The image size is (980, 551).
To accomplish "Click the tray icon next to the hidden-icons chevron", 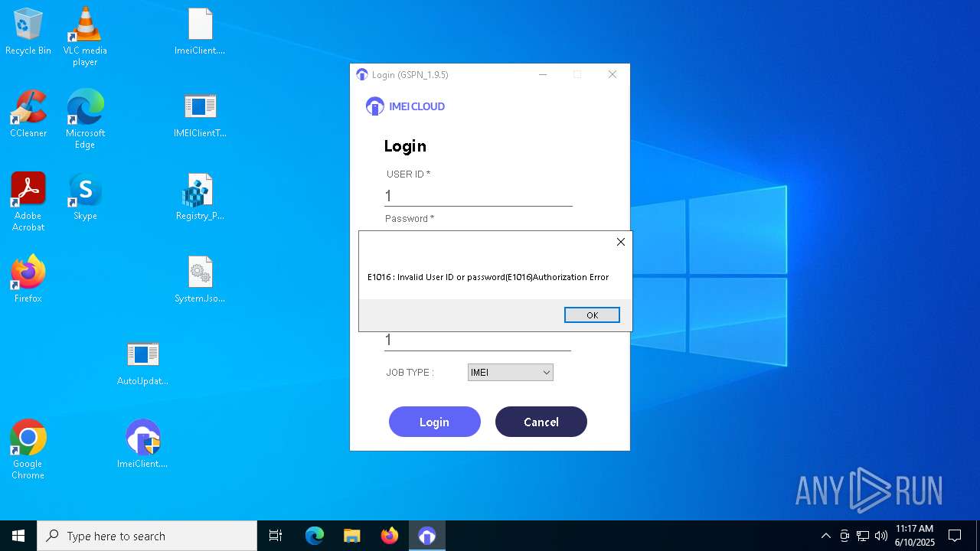I will 844,536.
